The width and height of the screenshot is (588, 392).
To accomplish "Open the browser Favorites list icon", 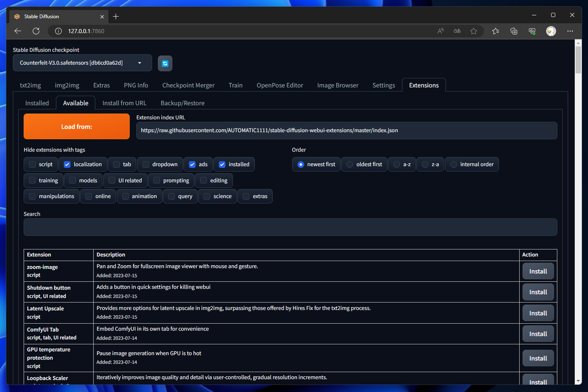I will point(496,31).
